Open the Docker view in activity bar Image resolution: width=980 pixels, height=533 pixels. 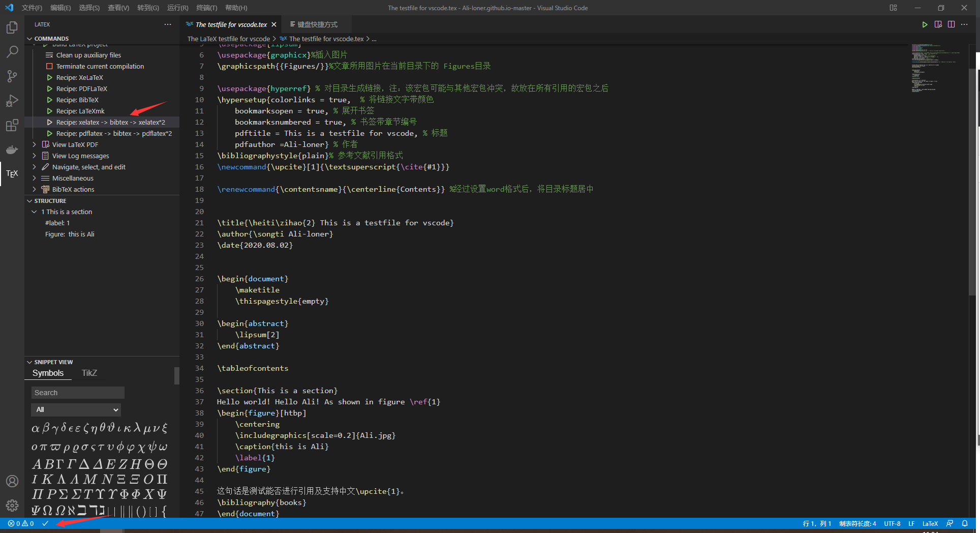point(12,150)
